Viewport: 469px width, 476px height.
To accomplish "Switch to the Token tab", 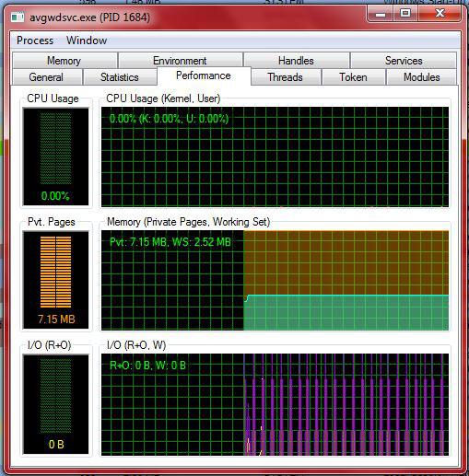I will (353, 77).
